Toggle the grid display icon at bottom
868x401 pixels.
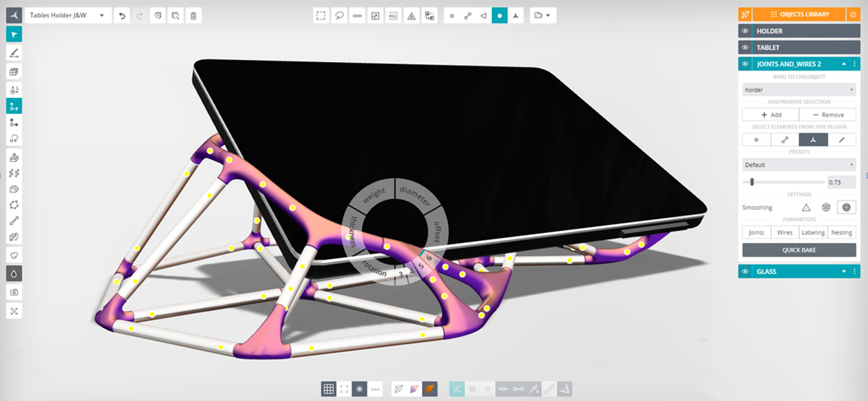328,389
